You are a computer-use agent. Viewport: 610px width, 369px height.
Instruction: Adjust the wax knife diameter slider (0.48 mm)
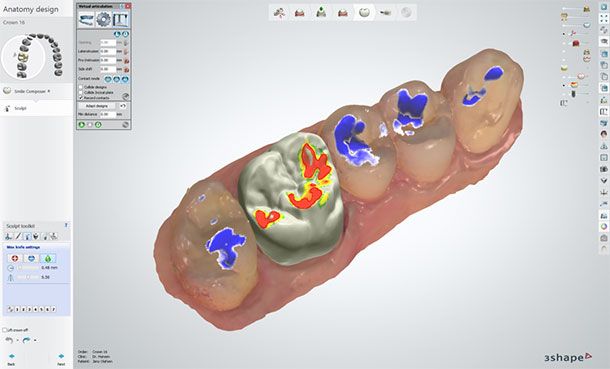pos(28,268)
